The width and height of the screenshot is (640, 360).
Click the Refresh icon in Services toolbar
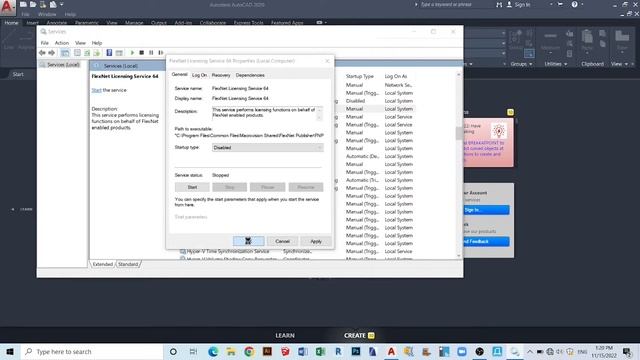87,53
